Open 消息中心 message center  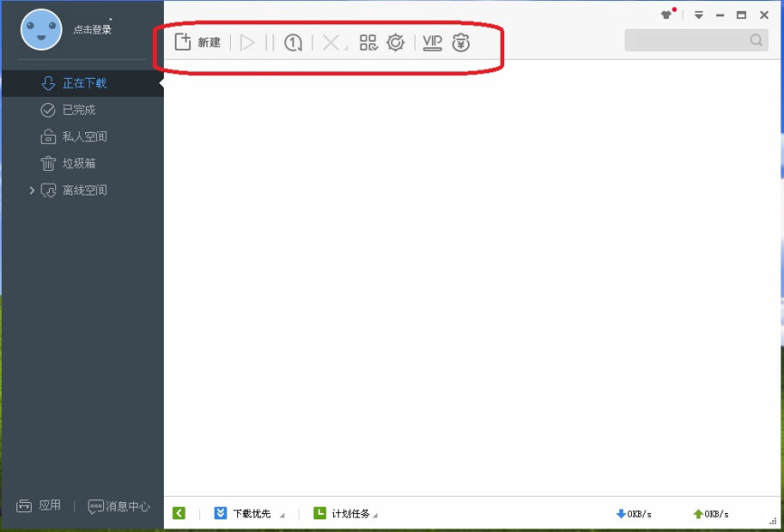tap(119, 506)
